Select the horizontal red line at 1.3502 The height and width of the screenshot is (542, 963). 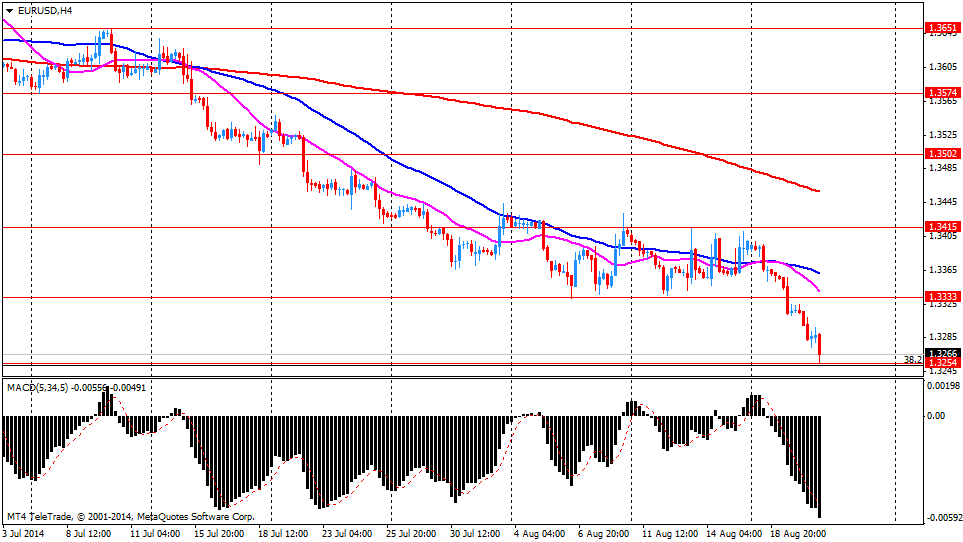(462, 154)
